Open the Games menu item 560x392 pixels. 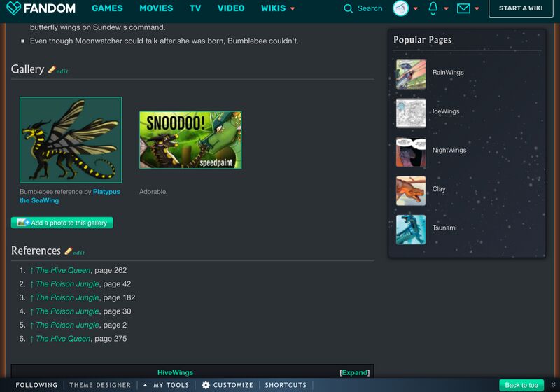[107, 8]
